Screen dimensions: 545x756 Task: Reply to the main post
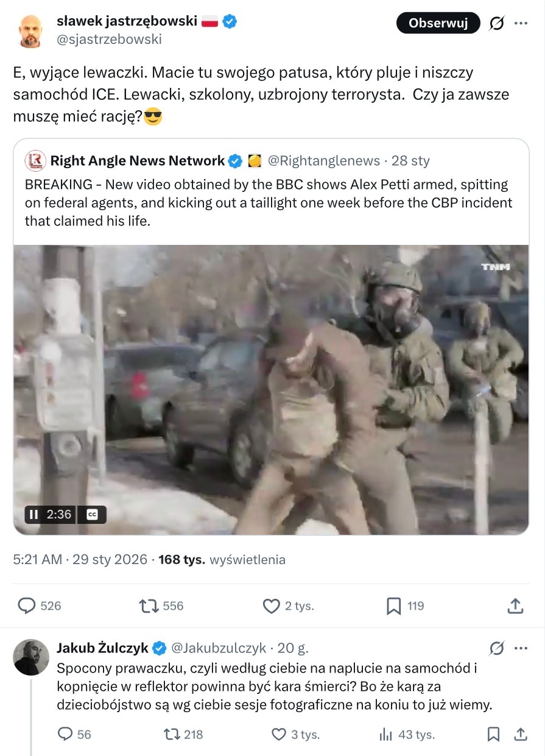(x=27, y=606)
